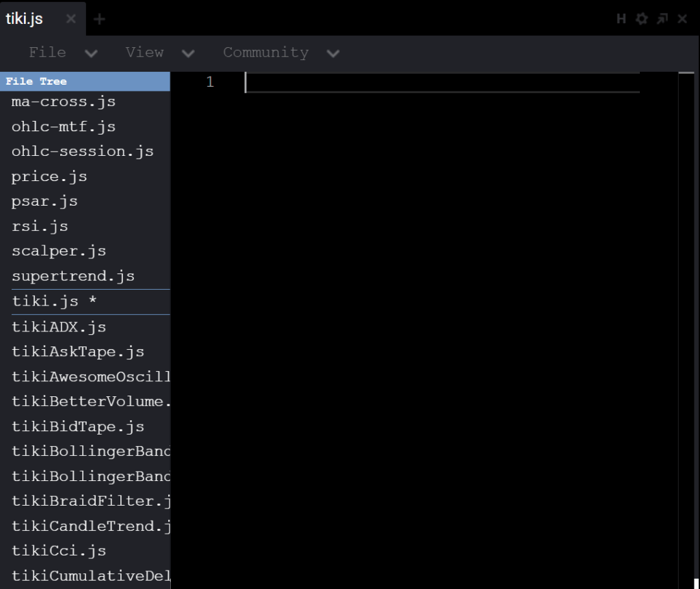Click the H icon in the top bar
The height and width of the screenshot is (589, 700).
[621, 18]
